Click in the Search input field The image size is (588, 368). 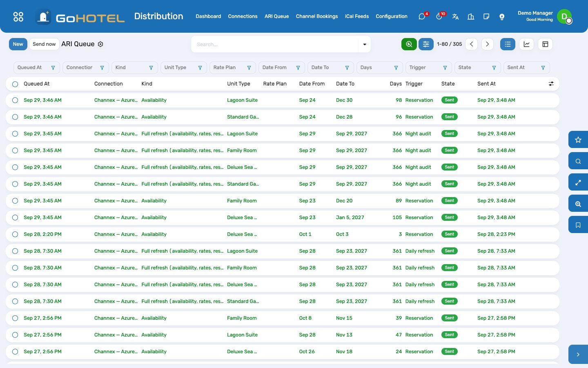point(276,44)
